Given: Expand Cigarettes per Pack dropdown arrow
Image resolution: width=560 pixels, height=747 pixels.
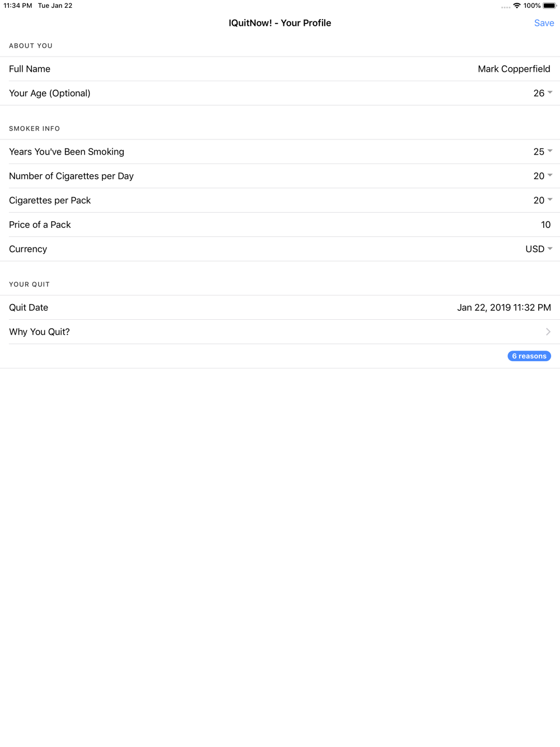Looking at the screenshot, I should coord(550,200).
